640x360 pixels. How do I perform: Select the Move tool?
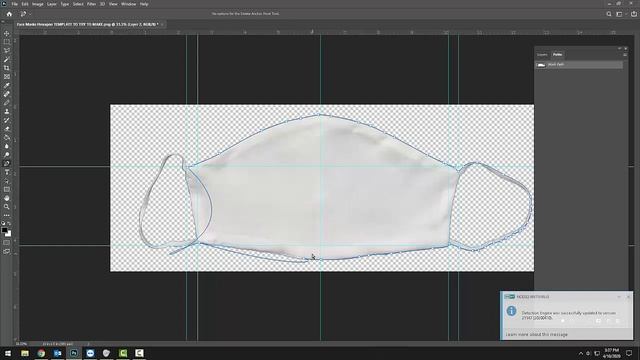[x=7, y=33]
